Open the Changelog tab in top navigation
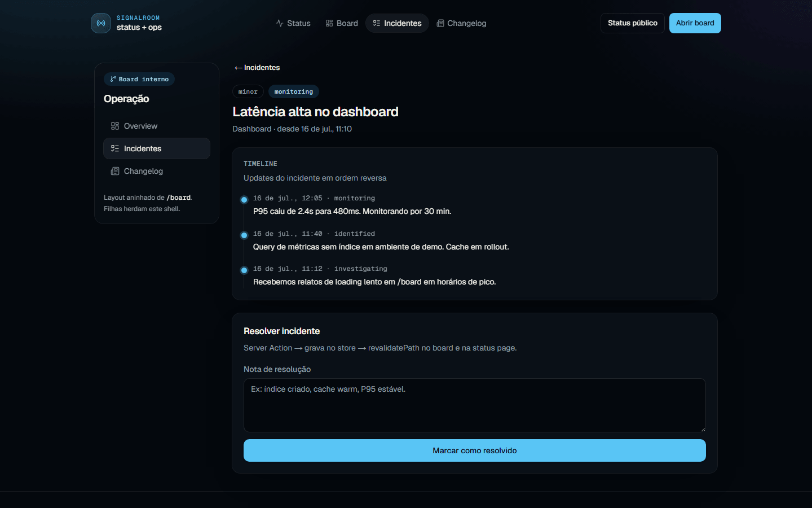The image size is (812, 508). tap(461, 23)
